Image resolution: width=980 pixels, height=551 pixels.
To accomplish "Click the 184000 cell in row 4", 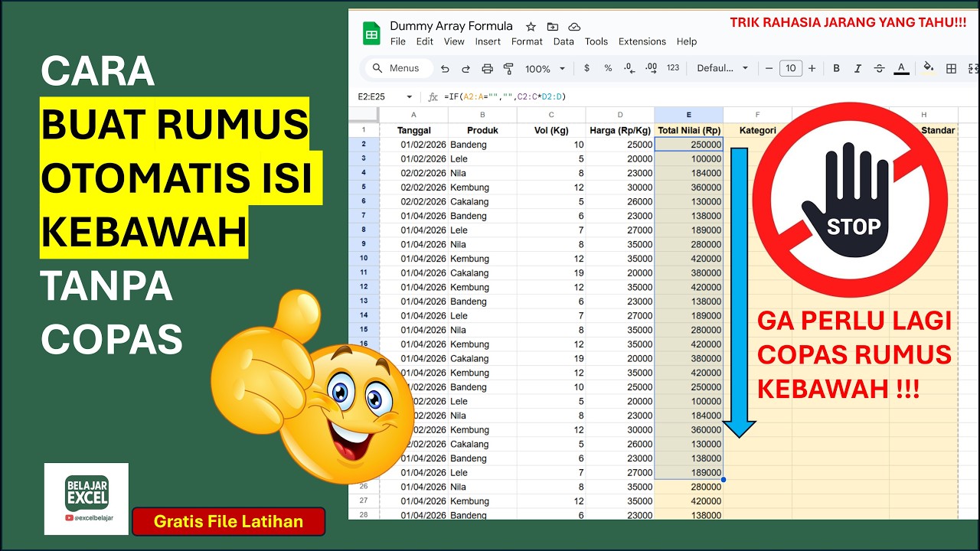I will click(689, 173).
